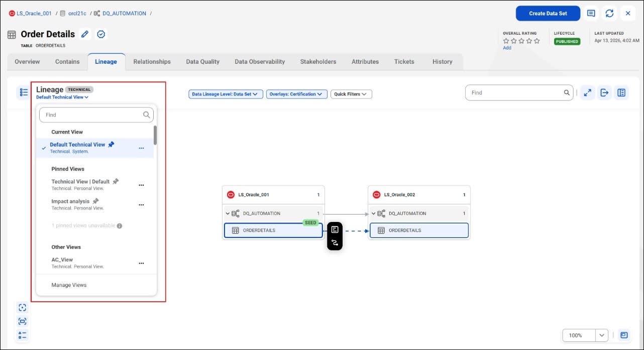Click the Oracle icon on LS_Oracle_001 node
Image resolution: width=644 pixels, height=350 pixels.
pos(231,195)
